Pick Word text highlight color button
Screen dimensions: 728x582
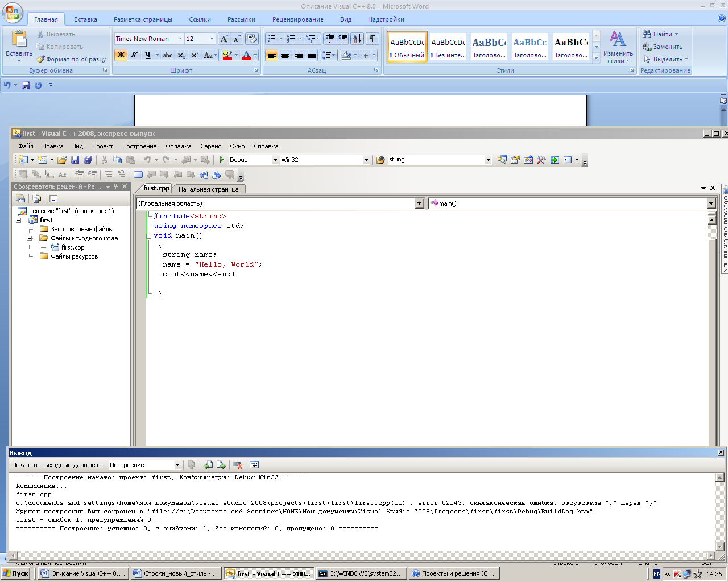click(x=227, y=55)
